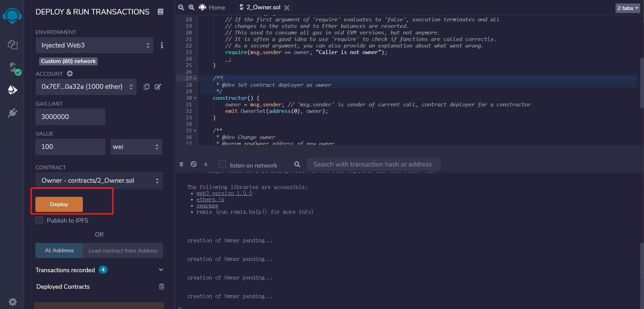This screenshot has height=309, width=644.
Task: Open the 2 tabs dropdown
Action: pyautogui.click(x=628, y=8)
